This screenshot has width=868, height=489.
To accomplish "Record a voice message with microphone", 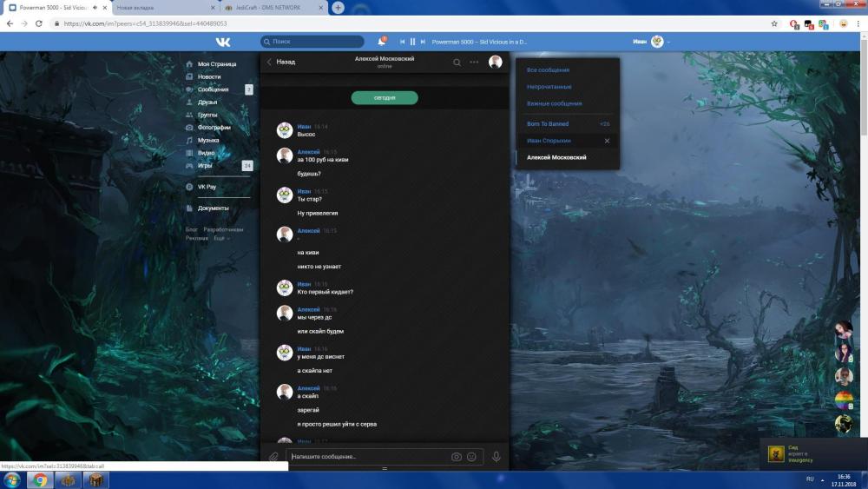I will coord(496,457).
